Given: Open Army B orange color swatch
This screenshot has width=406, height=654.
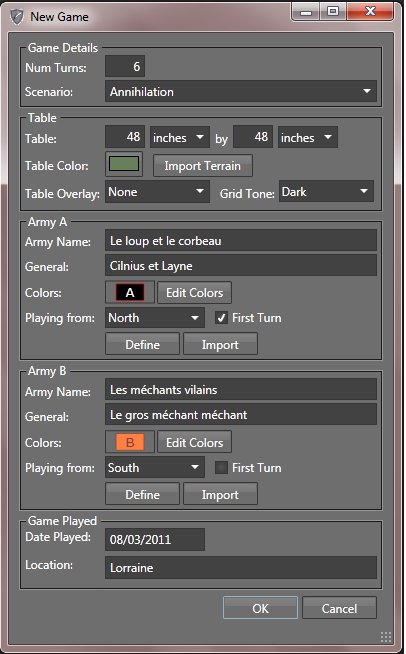Looking at the screenshot, I should pos(130,442).
